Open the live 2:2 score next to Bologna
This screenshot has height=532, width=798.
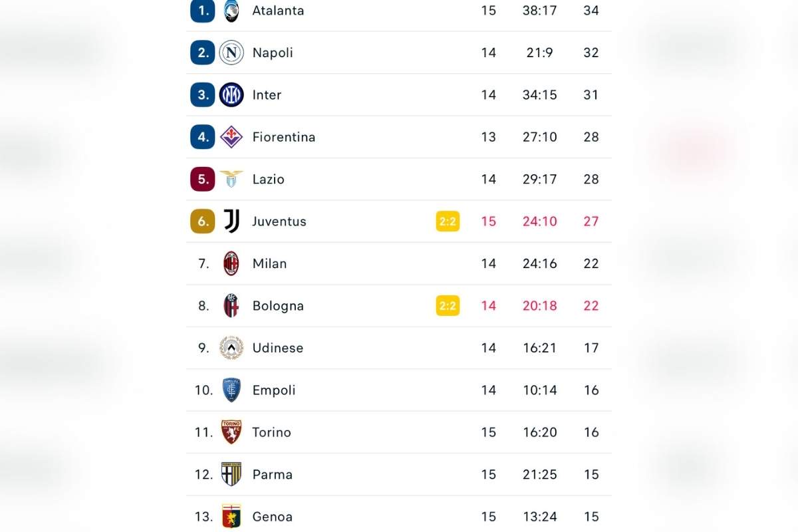coord(447,305)
